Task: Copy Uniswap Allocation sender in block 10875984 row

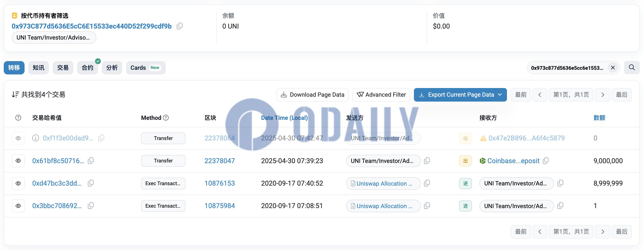Action: tap(427, 206)
